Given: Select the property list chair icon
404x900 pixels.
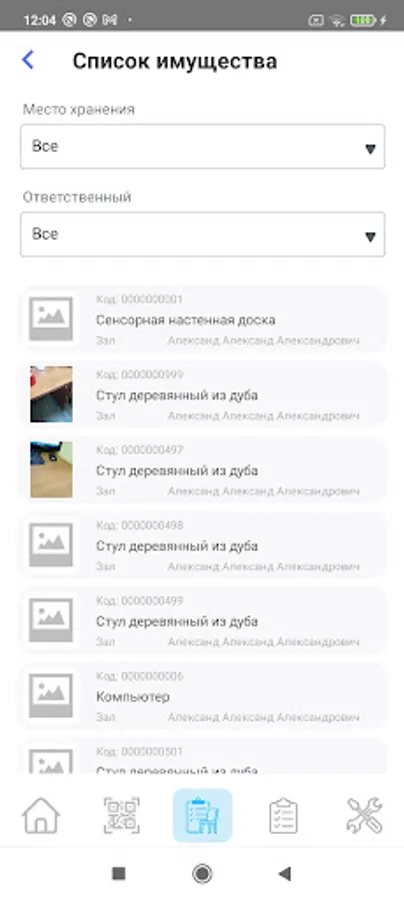Looking at the screenshot, I should 203,815.
